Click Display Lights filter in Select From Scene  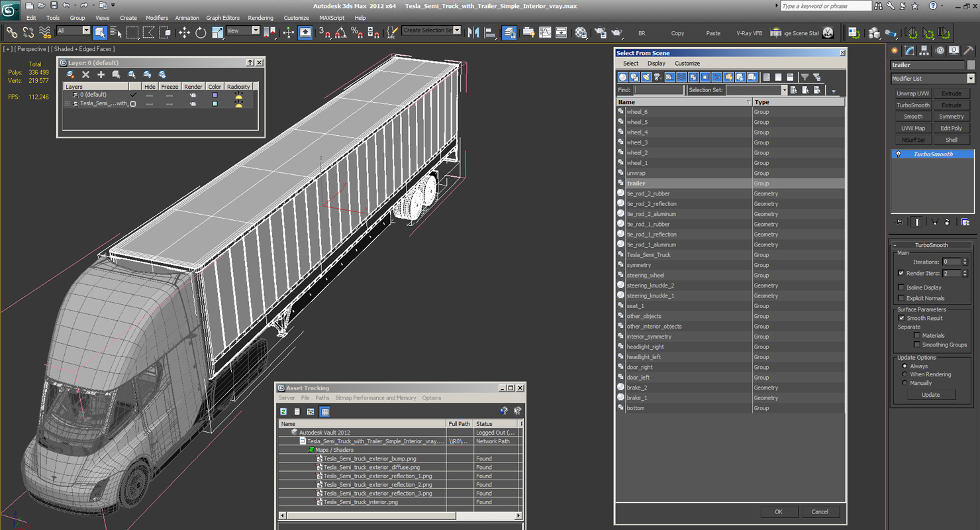pos(646,78)
